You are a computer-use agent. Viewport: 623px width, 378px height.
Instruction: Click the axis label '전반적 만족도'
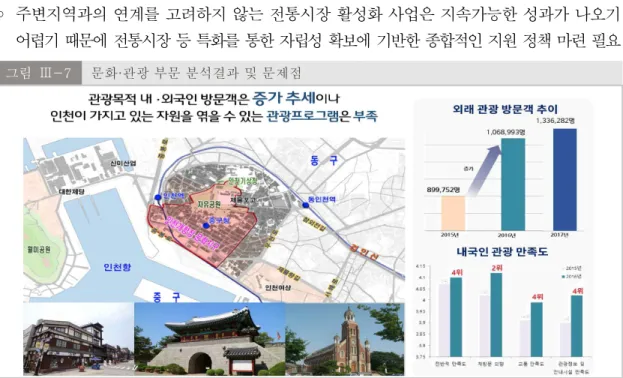450,364
